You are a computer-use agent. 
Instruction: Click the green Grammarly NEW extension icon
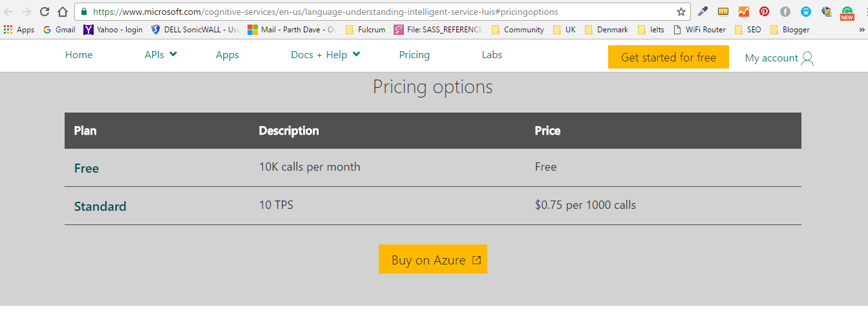(847, 12)
